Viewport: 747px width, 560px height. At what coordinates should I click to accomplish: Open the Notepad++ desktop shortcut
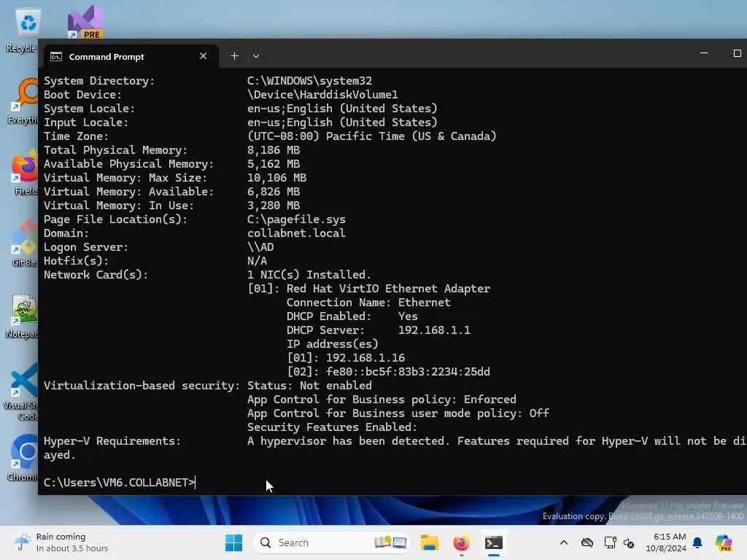pyautogui.click(x=23, y=315)
